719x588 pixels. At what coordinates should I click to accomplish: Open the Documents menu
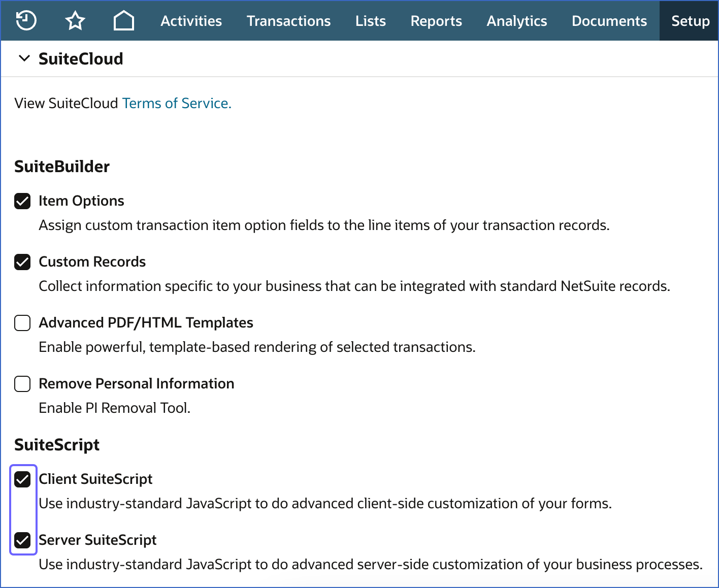tap(609, 21)
